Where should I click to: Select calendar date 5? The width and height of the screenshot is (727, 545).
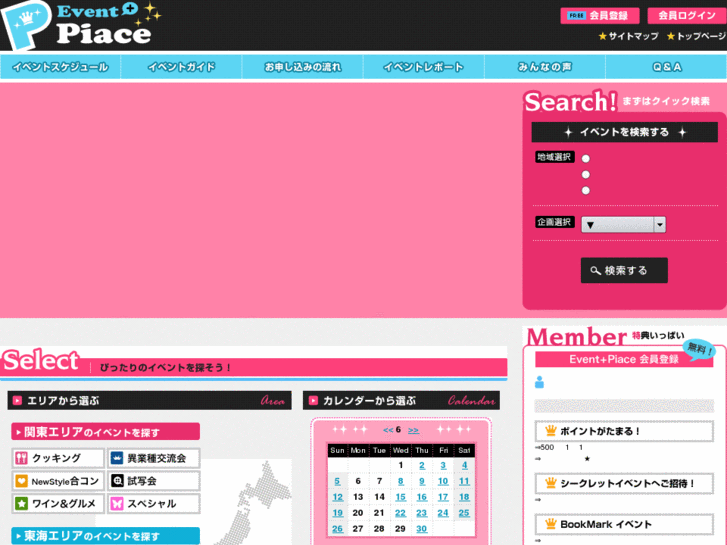click(x=337, y=481)
